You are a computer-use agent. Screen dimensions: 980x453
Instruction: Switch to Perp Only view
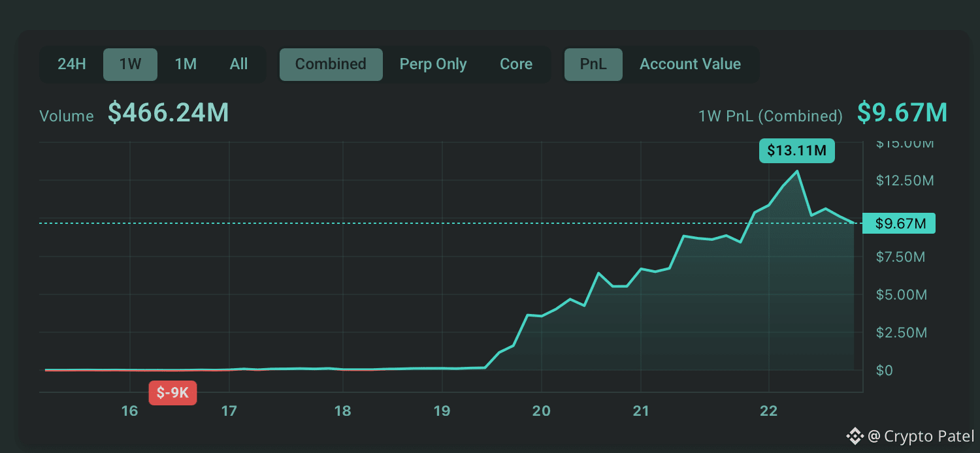pos(433,64)
